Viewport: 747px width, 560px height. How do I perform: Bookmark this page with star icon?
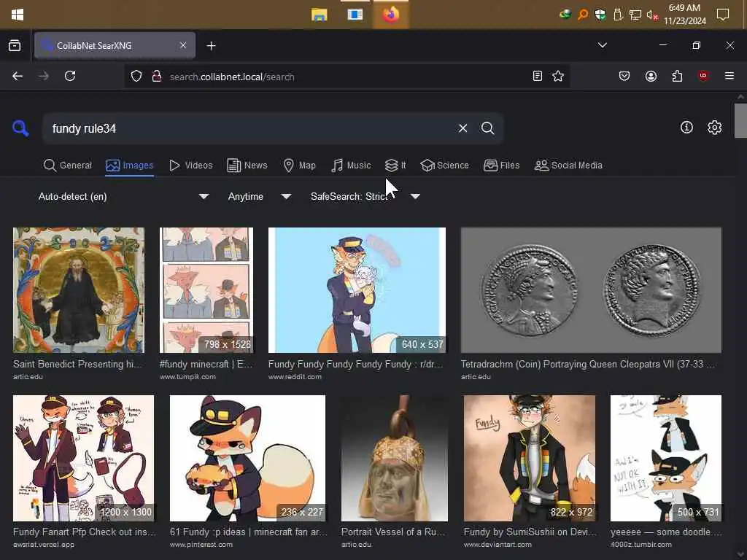(x=558, y=76)
